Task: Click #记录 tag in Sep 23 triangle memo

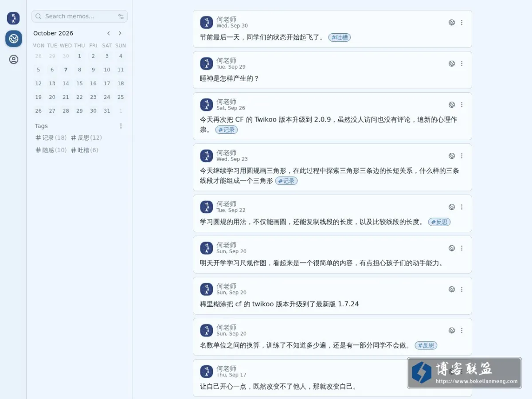Action: [x=286, y=181]
